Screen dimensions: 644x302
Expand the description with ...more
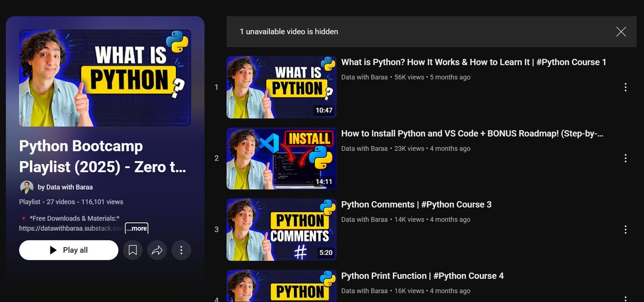pyautogui.click(x=137, y=229)
